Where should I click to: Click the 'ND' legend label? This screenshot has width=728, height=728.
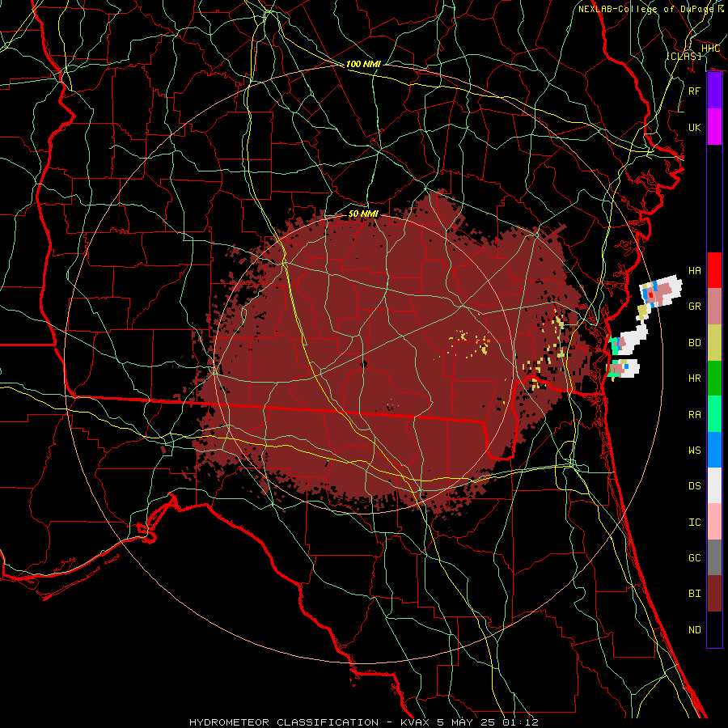coord(694,630)
